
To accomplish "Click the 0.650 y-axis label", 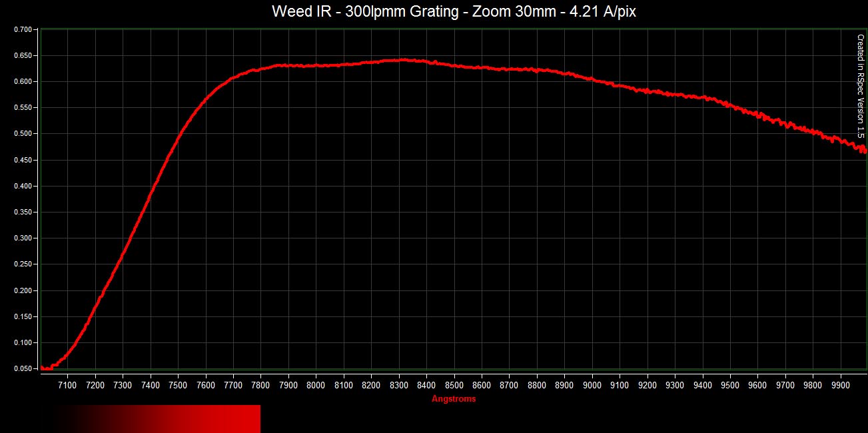I will (x=23, y=56).
